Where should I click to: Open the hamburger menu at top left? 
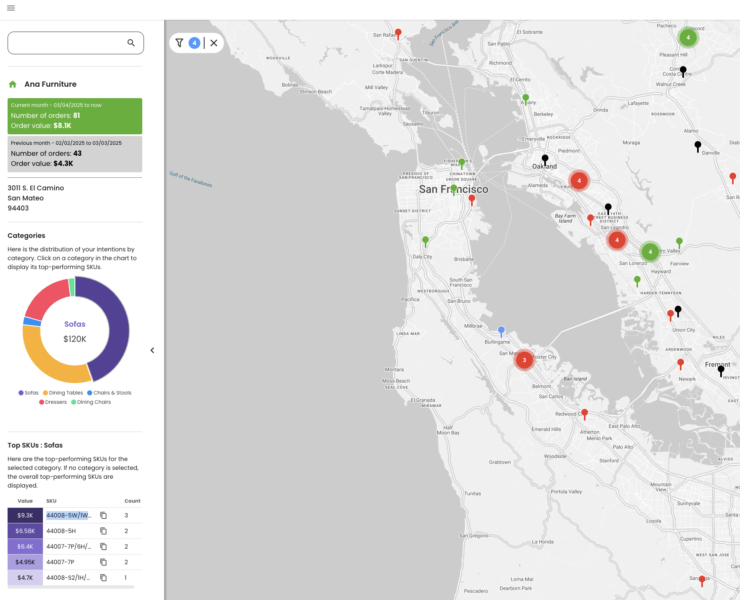click(x=10, y=8)
